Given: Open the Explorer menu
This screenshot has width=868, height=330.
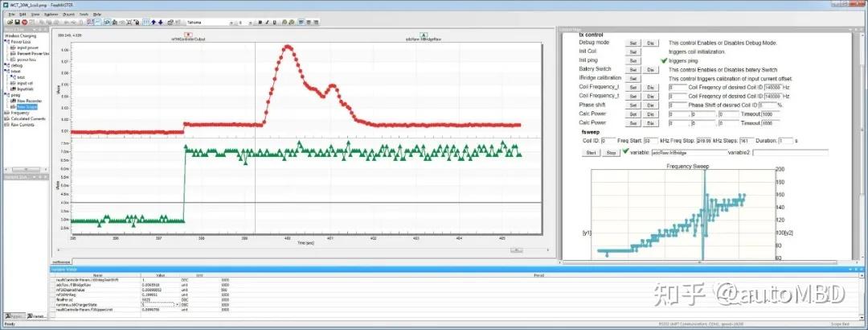Looking at the screenshot, I should coord(51,14).
